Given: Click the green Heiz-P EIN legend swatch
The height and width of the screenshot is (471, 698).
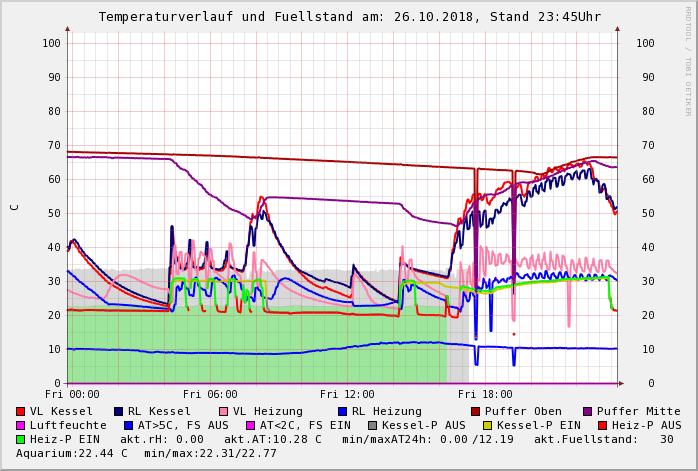Looking at the screenshot, I should (21, 439).
